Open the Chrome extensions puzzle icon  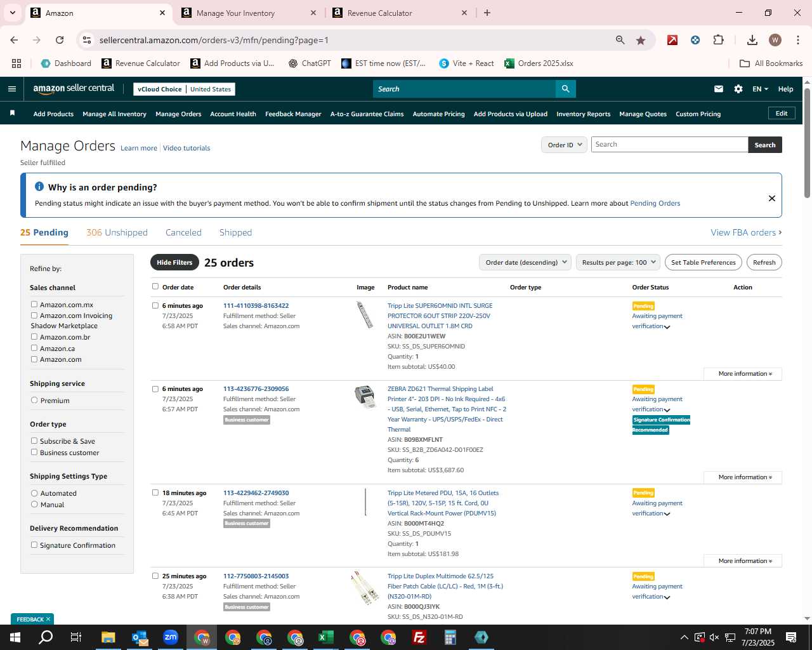[x=718, y=40]
